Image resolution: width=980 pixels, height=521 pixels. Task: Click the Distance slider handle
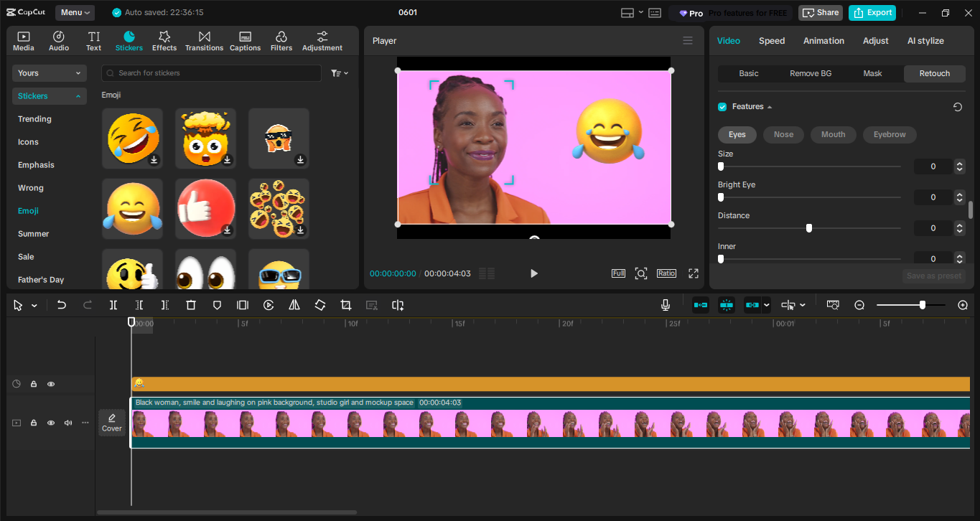809,228
